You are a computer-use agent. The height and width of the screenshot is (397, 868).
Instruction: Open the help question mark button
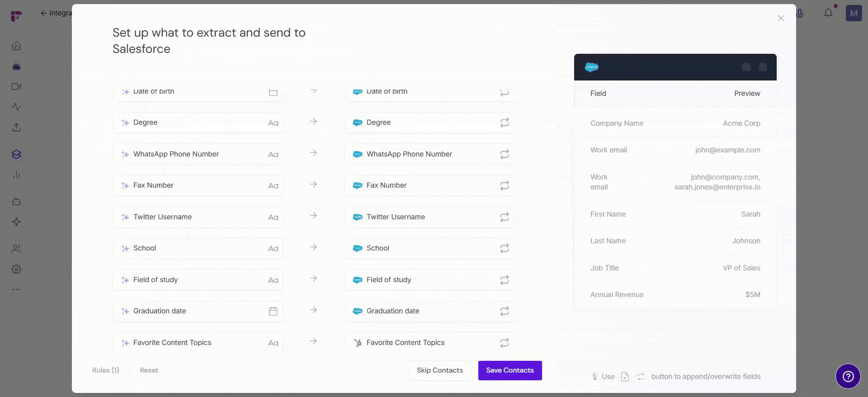point(848,376)
